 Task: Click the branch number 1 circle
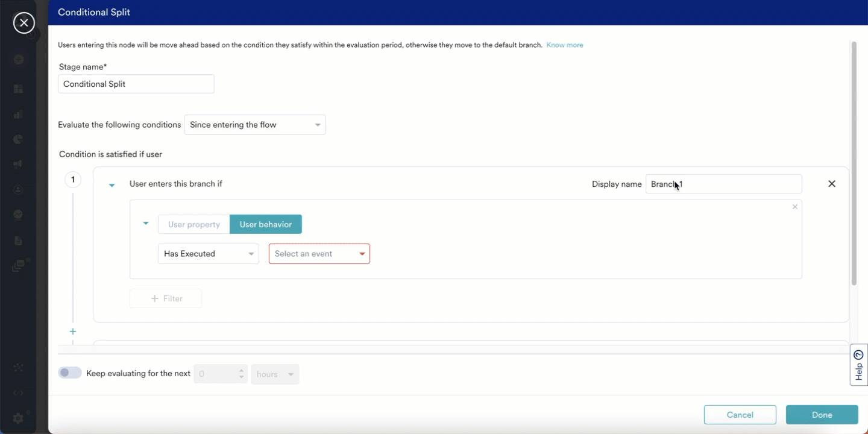pyautogui.click(x=73, y=180)
